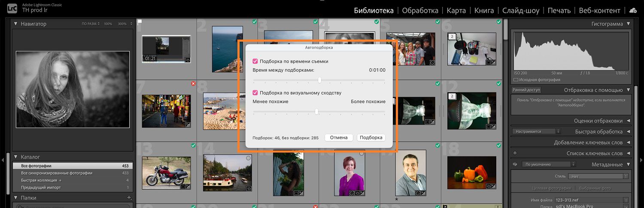Click the video badge on the 01:21 clip

tap(188, 61)
